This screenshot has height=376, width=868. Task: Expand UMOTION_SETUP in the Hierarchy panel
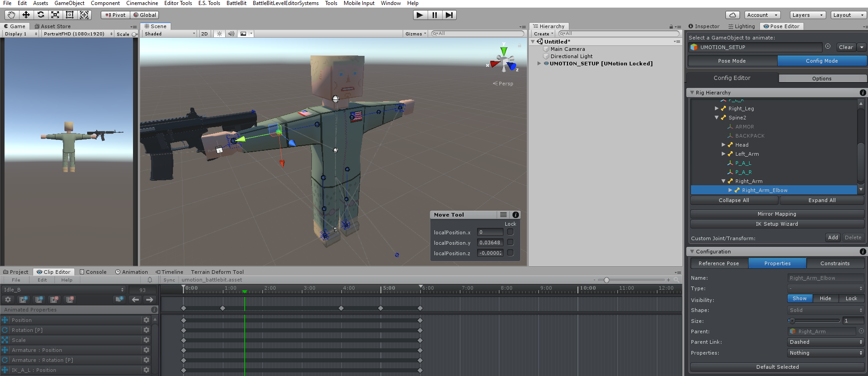[539, 64]
